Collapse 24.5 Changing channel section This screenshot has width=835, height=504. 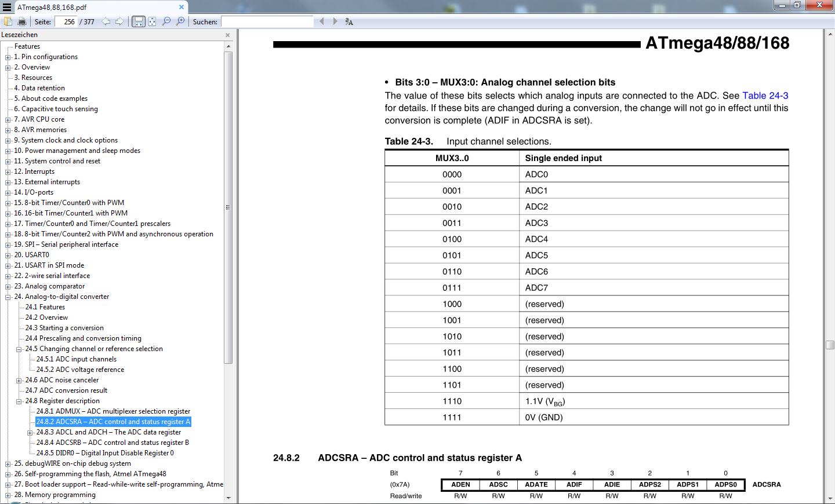[19, 349]
